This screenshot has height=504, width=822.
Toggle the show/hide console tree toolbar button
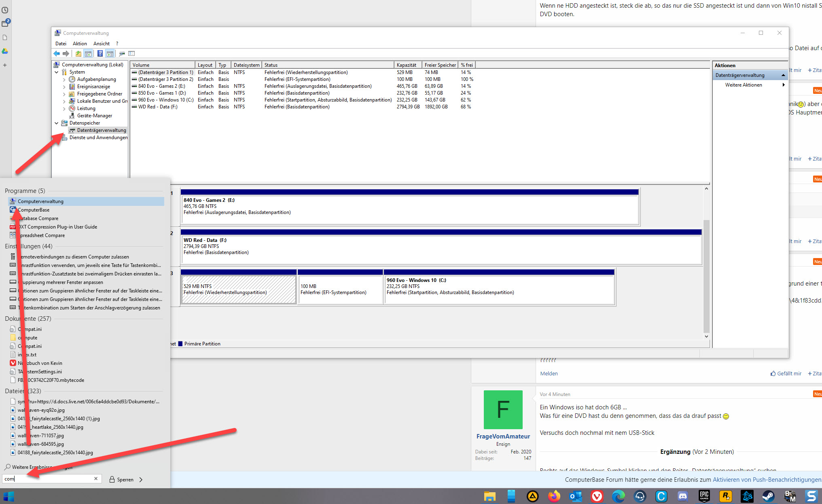88,53
